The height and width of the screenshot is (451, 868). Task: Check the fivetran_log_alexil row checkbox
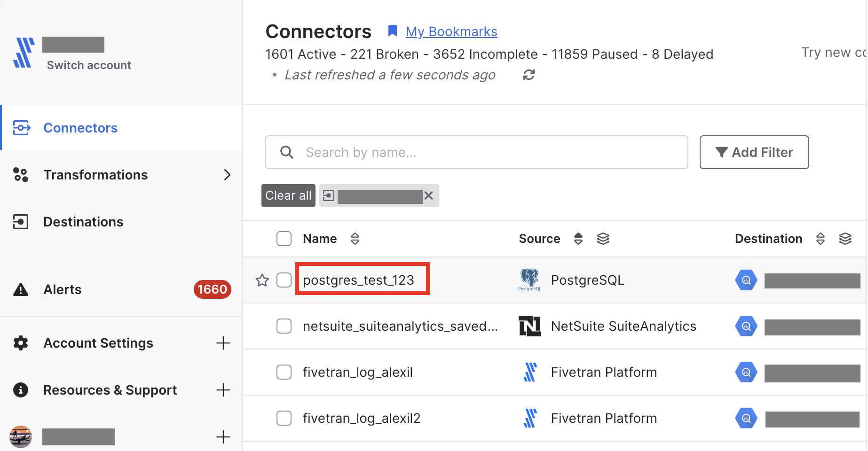[x=284, y=372]
